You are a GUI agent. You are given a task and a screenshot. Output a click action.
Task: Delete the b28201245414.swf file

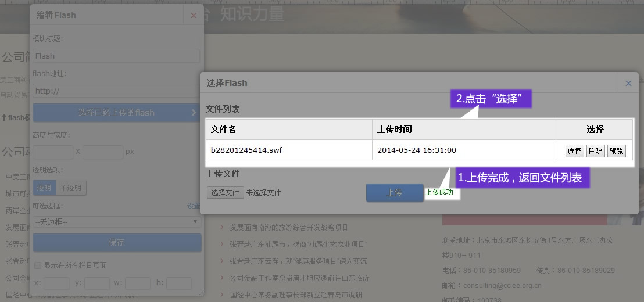pos(595,151)
